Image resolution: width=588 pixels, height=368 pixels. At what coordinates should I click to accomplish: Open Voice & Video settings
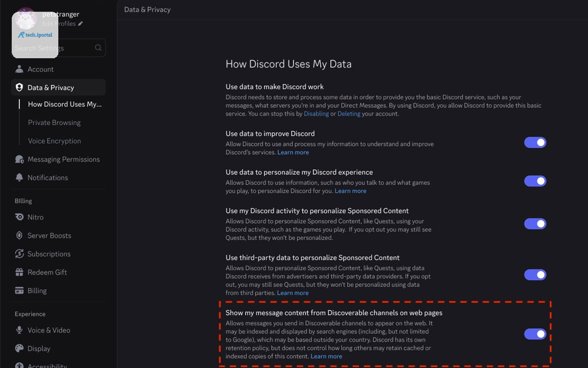tap(58, 330)
